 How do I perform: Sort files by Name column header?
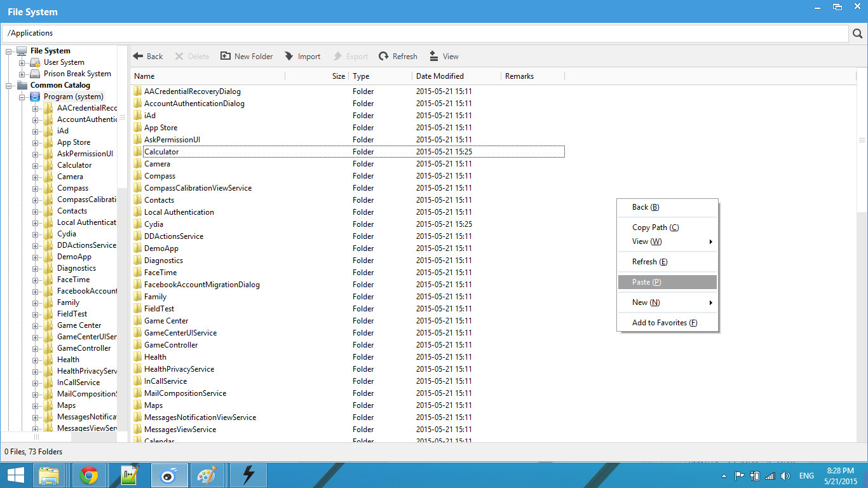(x=144, y=76)
